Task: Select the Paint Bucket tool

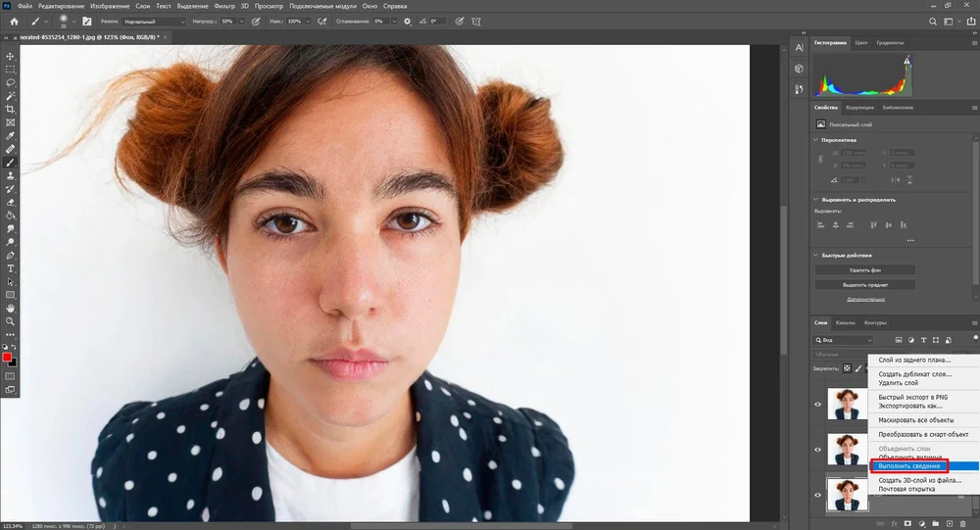Action: pyautogui.click(x=10, y=216)
